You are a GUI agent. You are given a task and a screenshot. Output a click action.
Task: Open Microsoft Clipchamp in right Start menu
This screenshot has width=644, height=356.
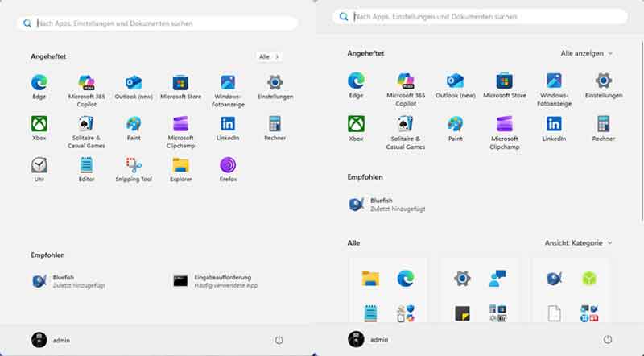point(505,133)
